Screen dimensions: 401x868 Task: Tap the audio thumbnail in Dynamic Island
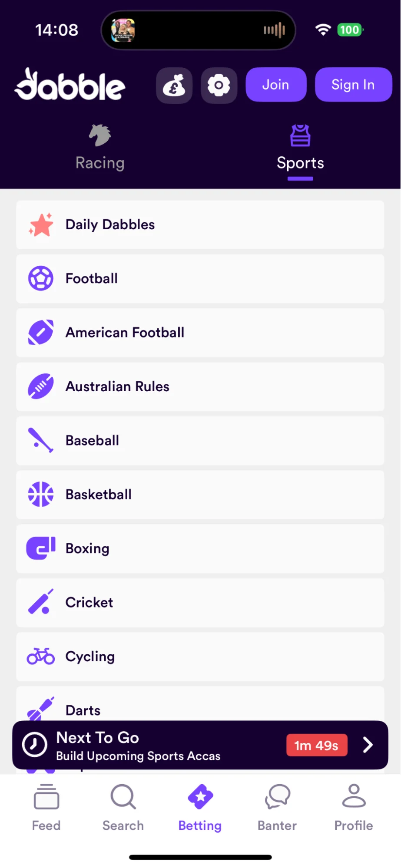click(123, 30)
